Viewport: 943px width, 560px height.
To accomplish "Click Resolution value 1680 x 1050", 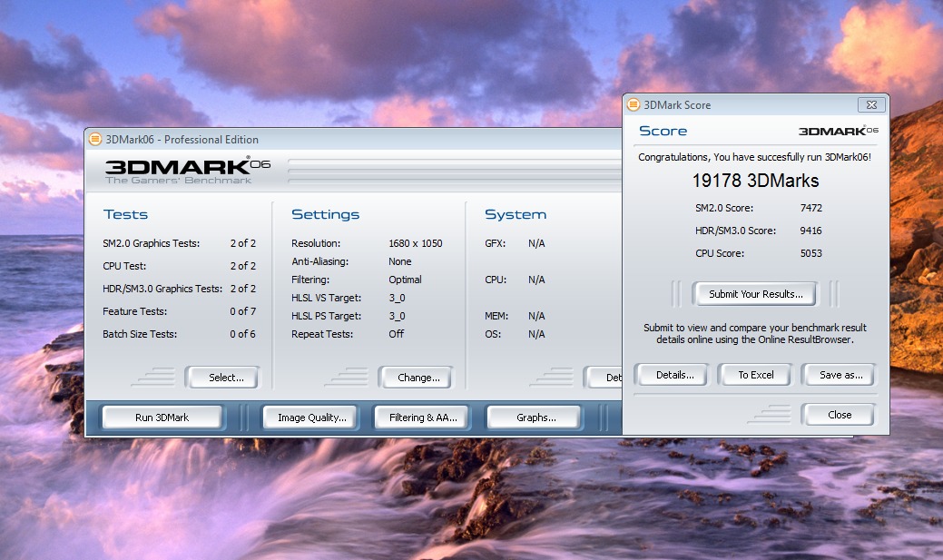I will point(415,243).
